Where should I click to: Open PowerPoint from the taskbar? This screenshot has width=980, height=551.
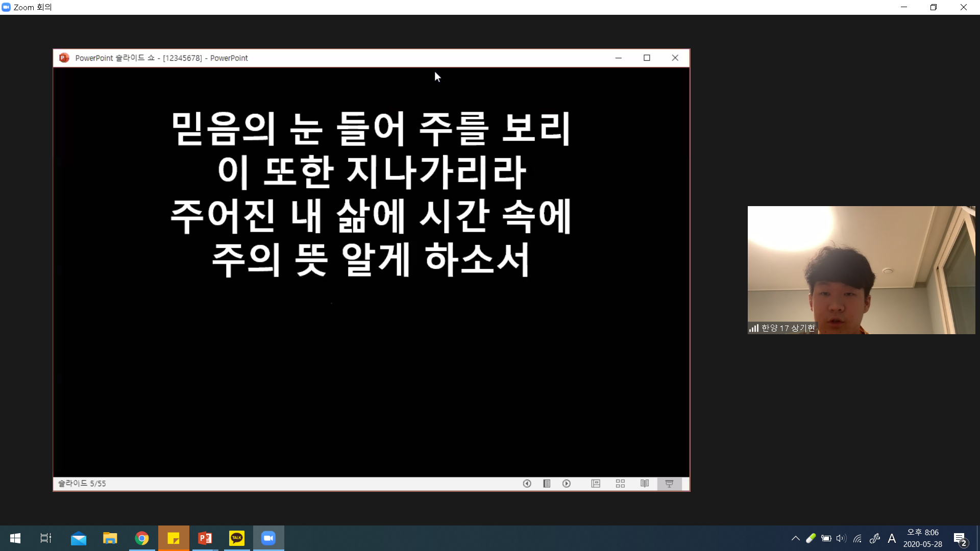(x=205, y=538)
